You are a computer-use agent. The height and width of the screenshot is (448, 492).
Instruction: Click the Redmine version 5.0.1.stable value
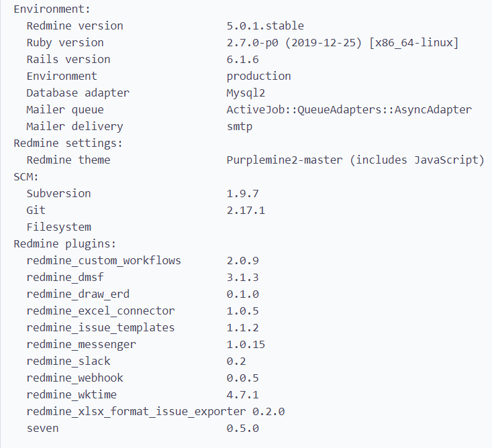click(x=265, y=25)
